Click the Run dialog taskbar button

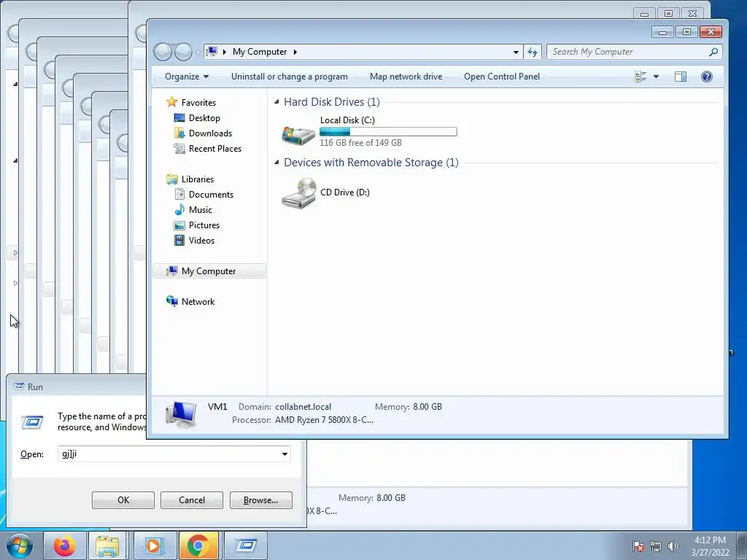246,545
